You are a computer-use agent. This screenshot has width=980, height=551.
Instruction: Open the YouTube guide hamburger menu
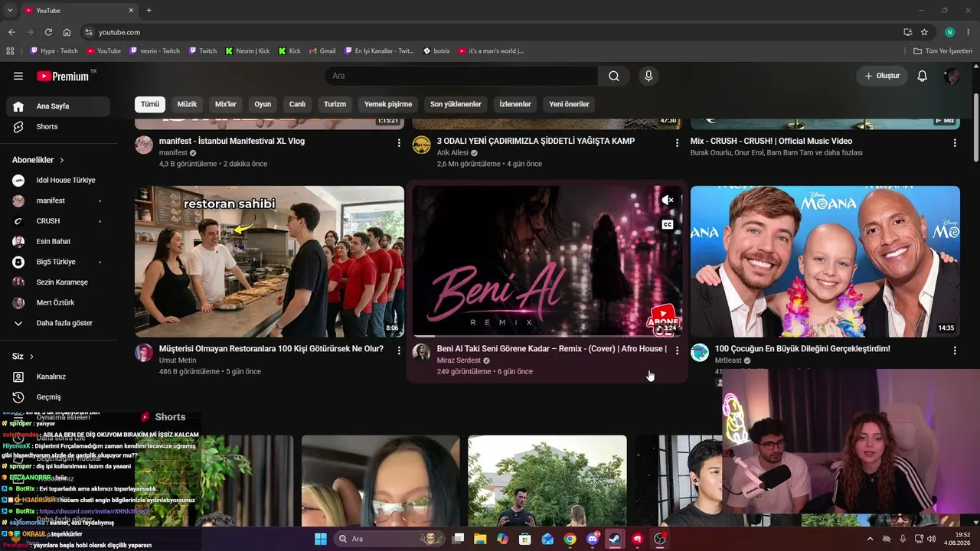click(18, 76)
